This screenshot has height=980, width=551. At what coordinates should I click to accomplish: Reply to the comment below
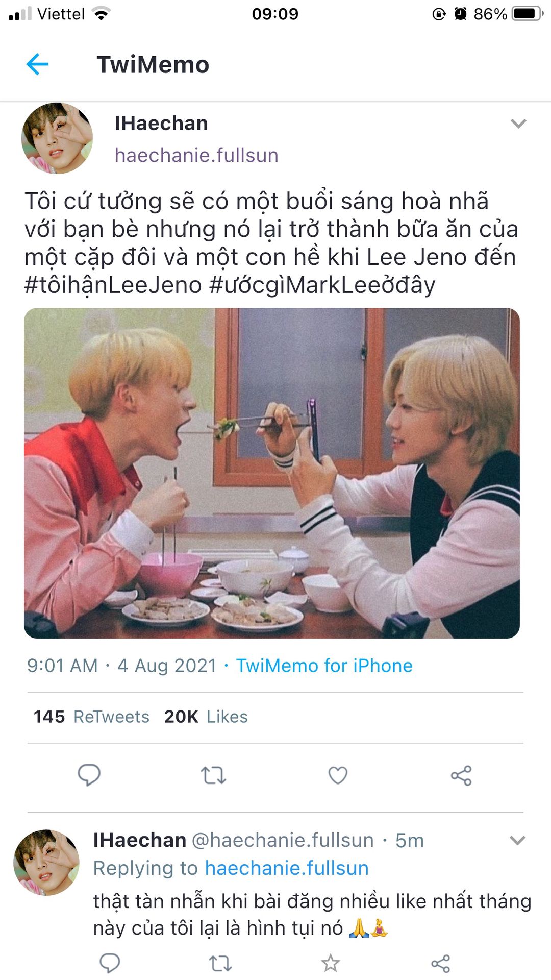(x=109, y=963)
